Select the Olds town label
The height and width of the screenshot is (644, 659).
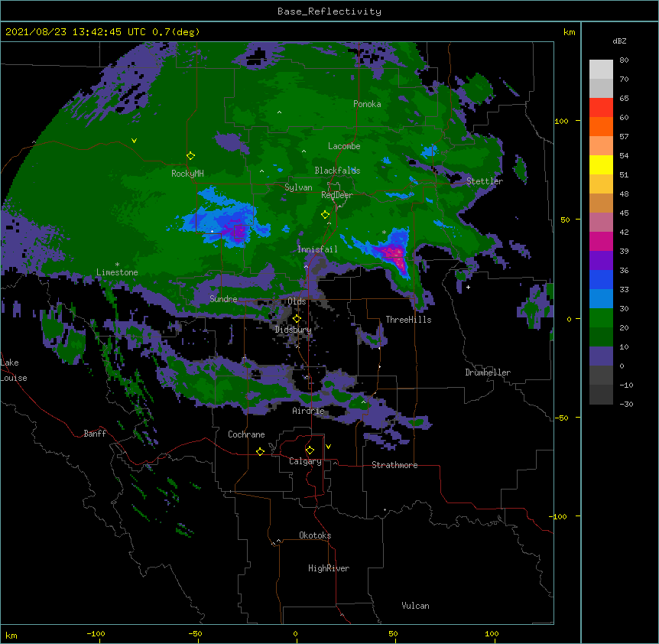point(297,301)
